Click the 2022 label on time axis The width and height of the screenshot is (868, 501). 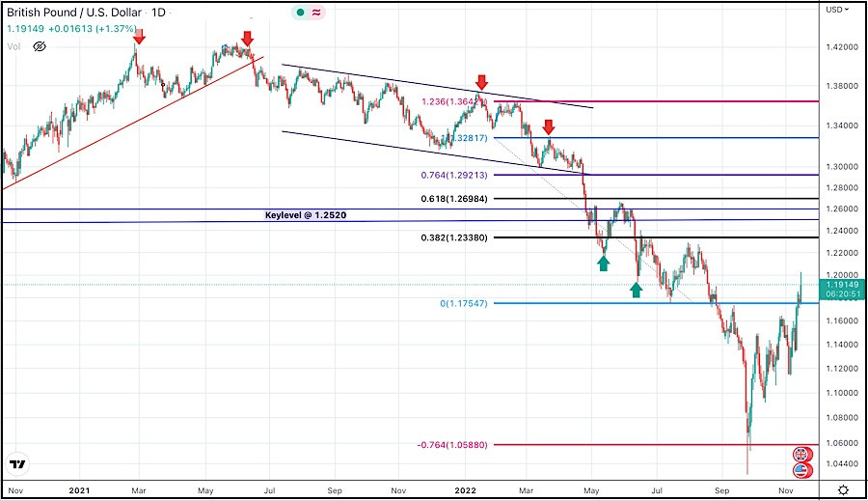pos(465,490)
